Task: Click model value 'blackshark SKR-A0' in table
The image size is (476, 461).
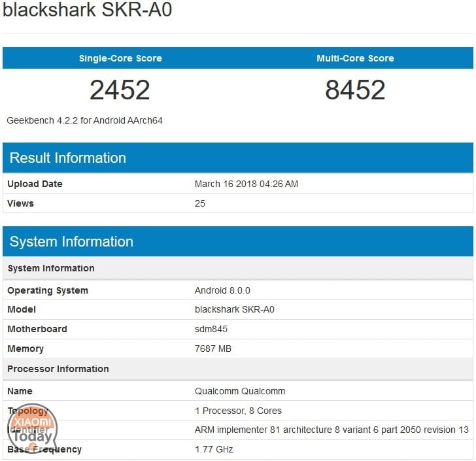Action: [235, 309]
